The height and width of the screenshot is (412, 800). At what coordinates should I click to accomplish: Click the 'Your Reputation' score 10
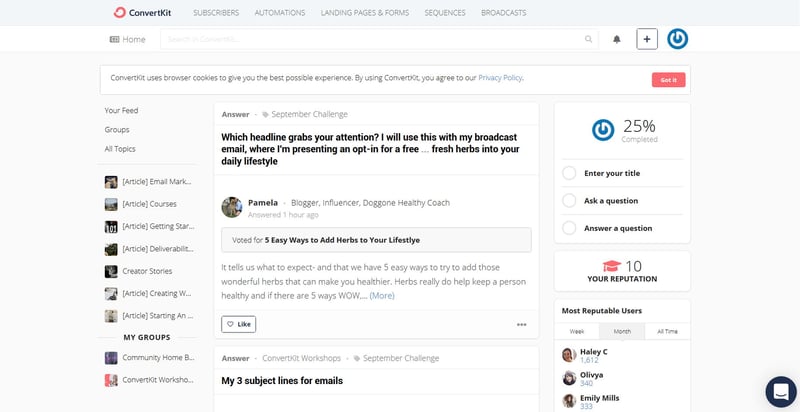[x=634, y=266]
